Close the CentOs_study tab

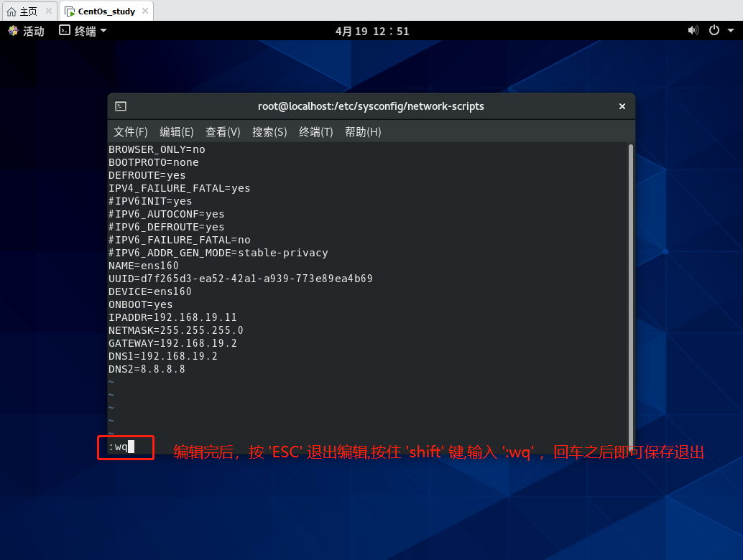point(144,11)
